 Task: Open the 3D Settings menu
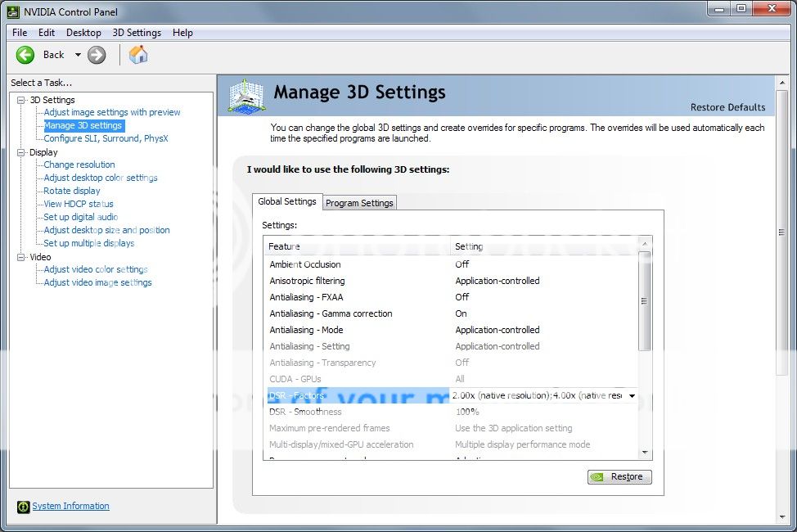click(137, 33)
